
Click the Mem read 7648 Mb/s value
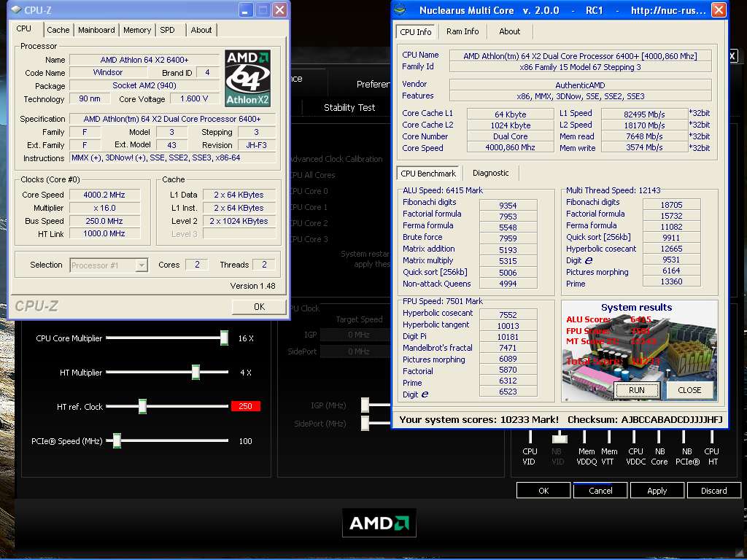point(644,136)
